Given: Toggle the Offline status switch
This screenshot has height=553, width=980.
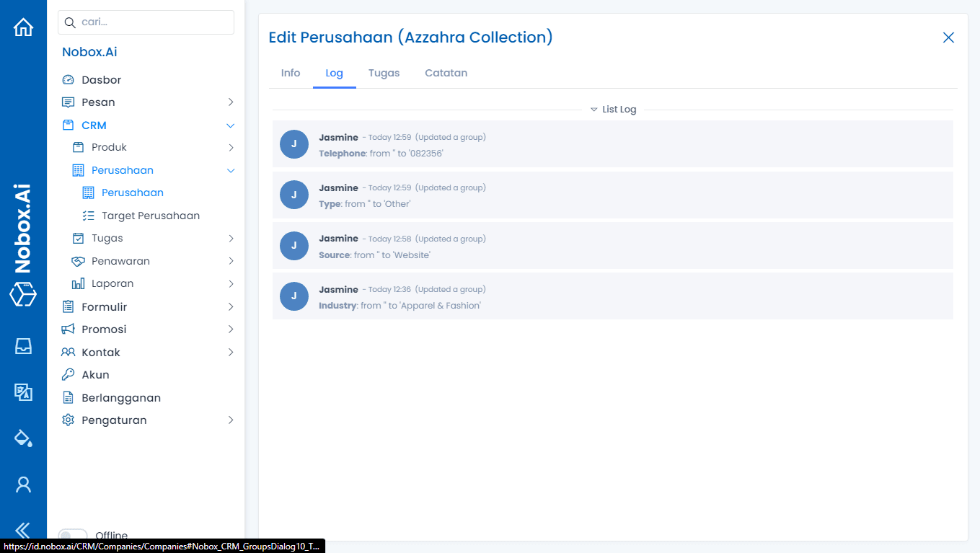Looking at the screenshot, I should coord(72,536).
